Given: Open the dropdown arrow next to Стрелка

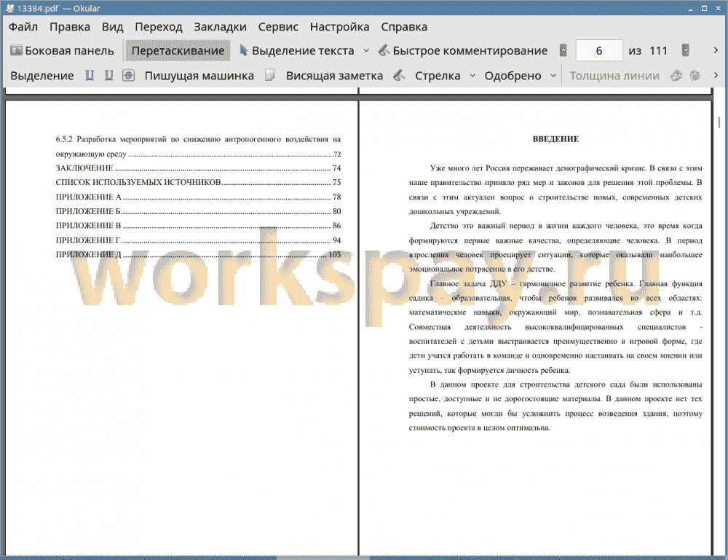Looking at the screenshot, I should click(472, 76).
